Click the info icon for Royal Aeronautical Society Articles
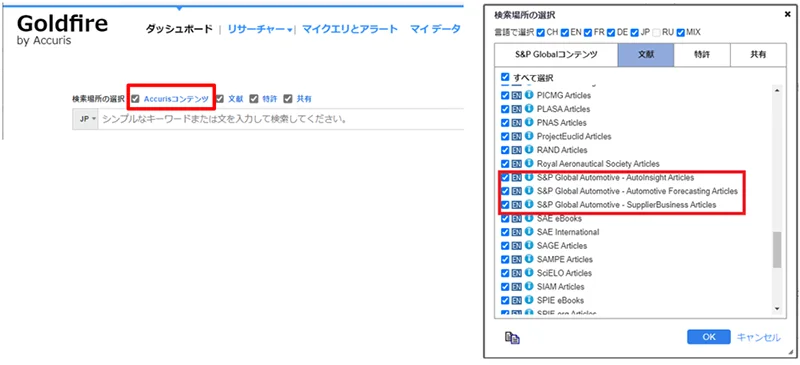The image size is (800, 365). tap(529, 164)
